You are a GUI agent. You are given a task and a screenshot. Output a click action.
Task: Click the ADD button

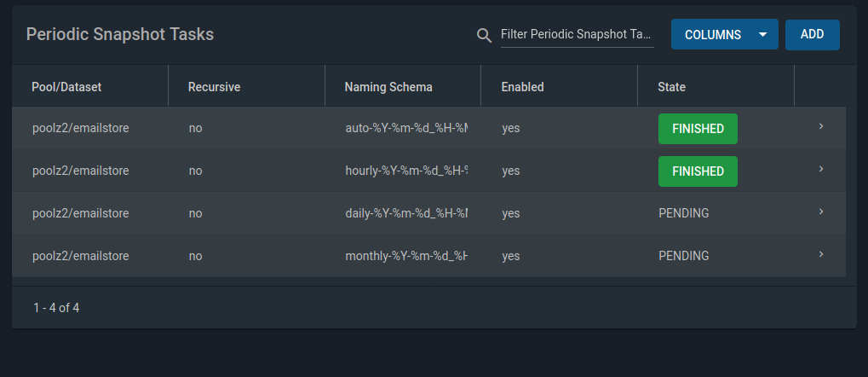pos(812,34)
